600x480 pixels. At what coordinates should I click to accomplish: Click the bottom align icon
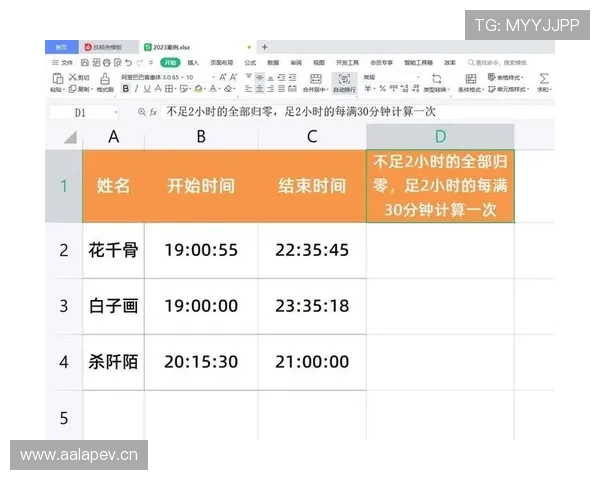(271, 78)
